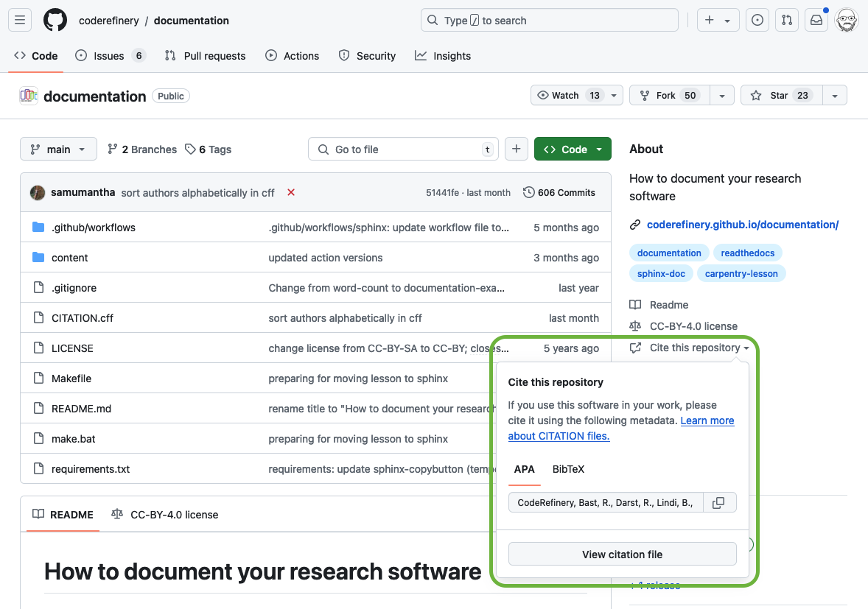Click the tags icon showing 6 Tags

point(190,149)
